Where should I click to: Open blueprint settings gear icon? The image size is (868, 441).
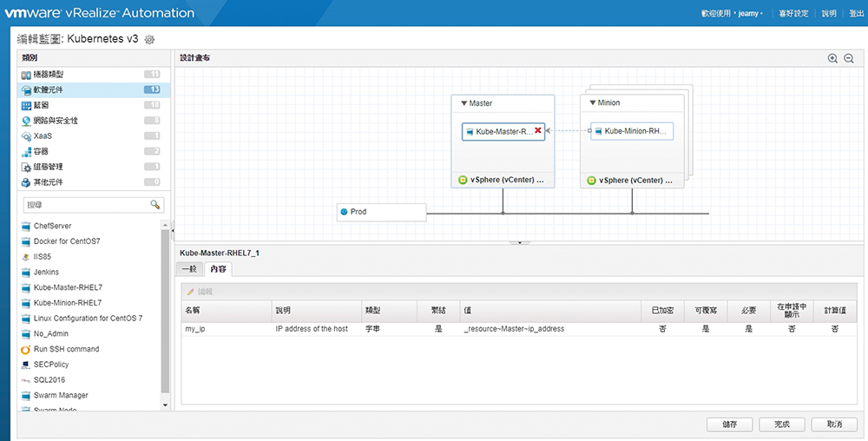[149, 39]
